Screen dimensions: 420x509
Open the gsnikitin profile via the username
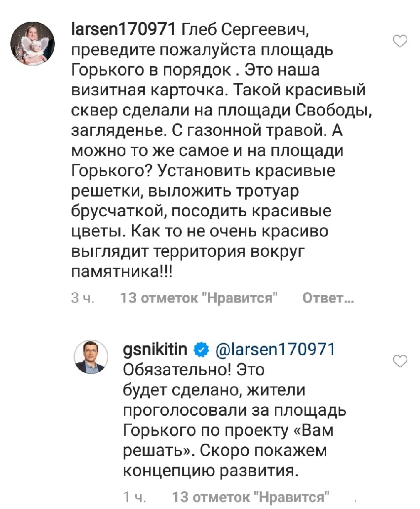(155, 350)
